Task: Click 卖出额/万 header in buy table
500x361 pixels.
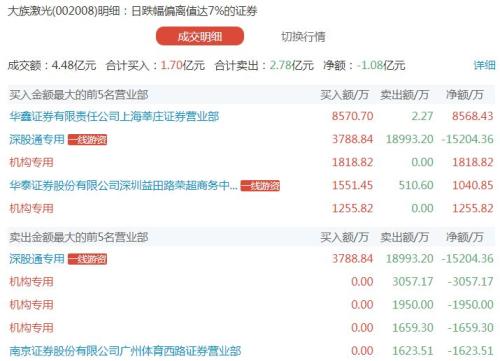Action: [404, 95]
